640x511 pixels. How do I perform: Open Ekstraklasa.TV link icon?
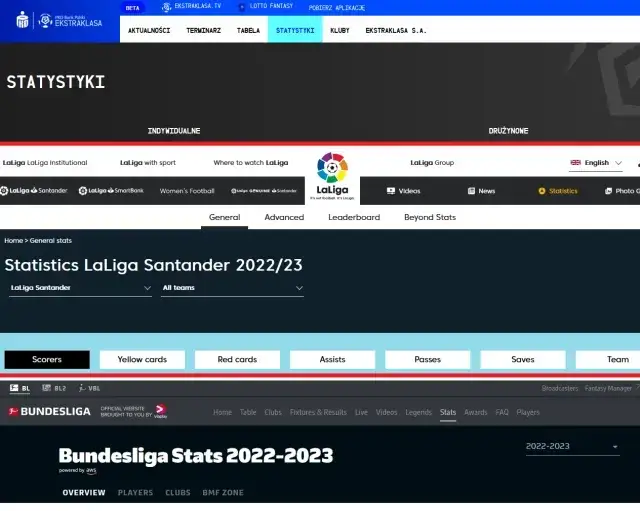point(167,7)
